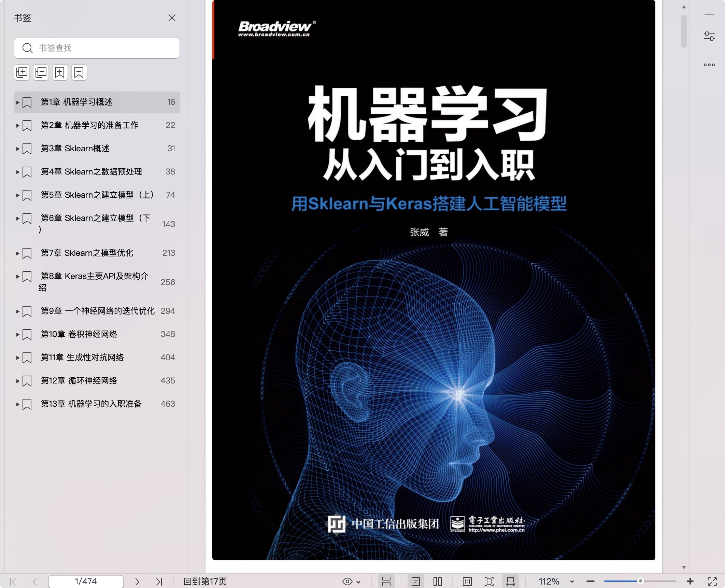This screenshot has height=588, width=725.
Task: Click scrollbar up arrow
Action: [x=684, y=7]
